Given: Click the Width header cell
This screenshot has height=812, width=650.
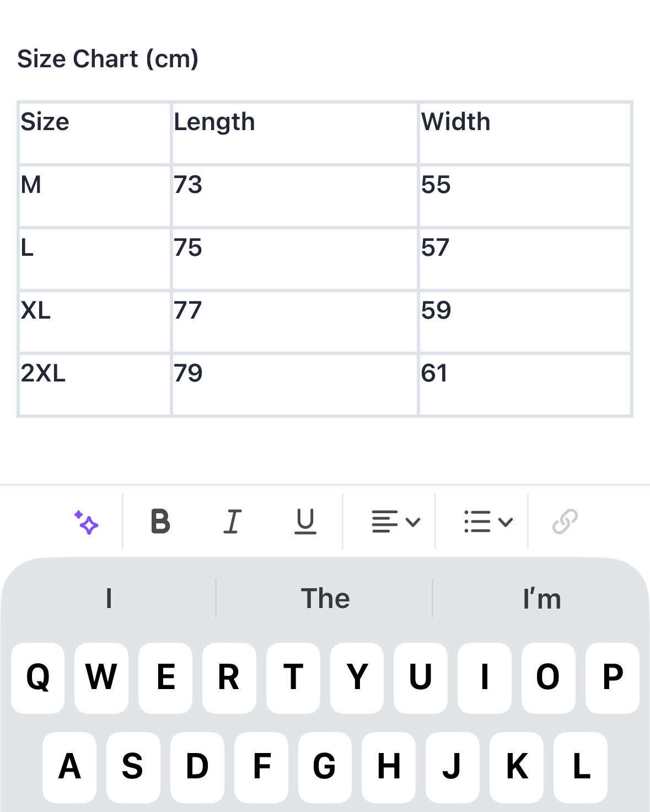Looking at the screenshot, I should pos(525,133).
